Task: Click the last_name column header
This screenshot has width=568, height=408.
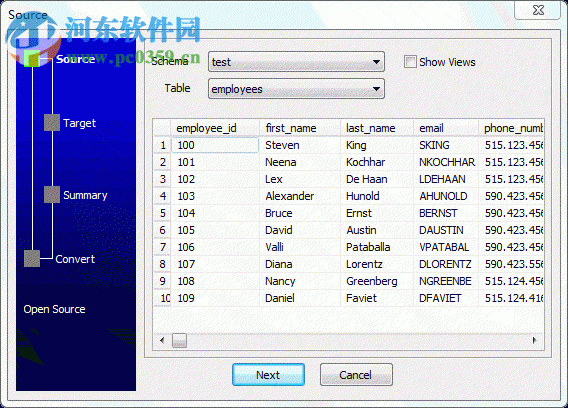Action: pyautogui.click(x=377, y=128)
